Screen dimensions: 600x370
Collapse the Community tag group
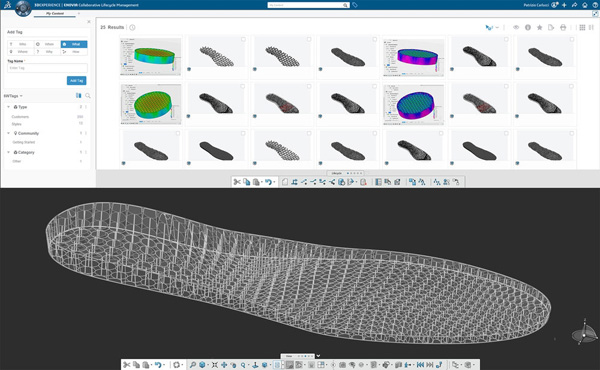(8, 133)
